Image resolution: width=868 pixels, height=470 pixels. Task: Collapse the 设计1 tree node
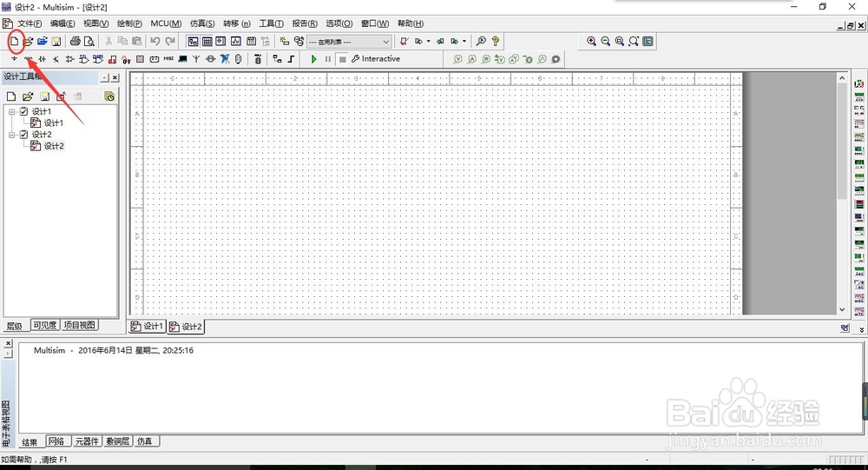(x=11, y=111)
